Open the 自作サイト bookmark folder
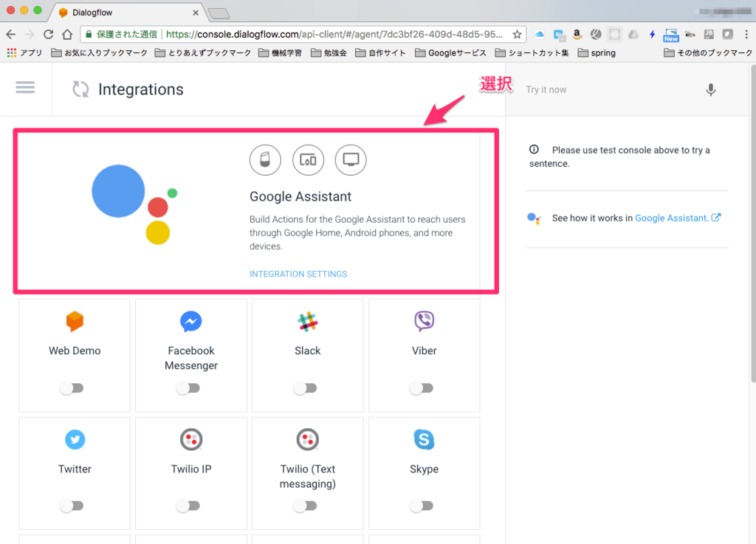 380,52
